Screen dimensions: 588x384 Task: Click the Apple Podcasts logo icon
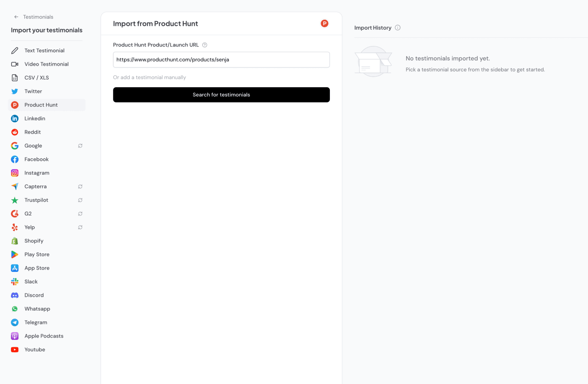(15, 336)
